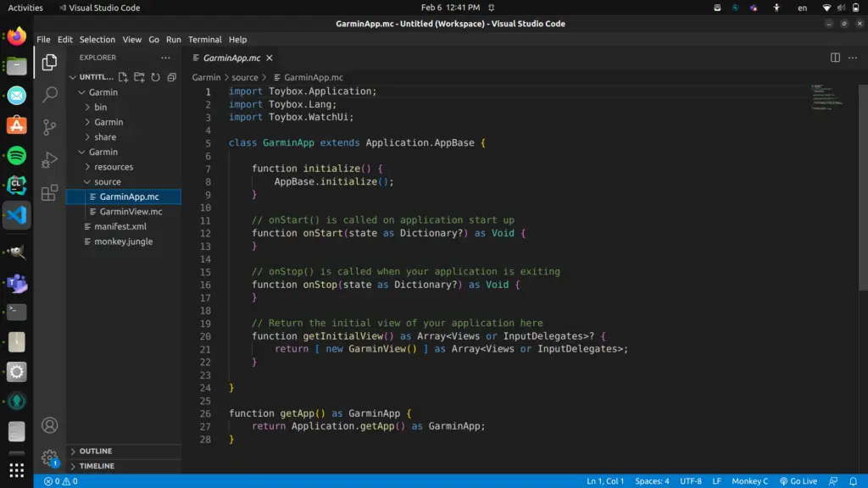Open GarminView.mc in the file tree

point(123,211)
